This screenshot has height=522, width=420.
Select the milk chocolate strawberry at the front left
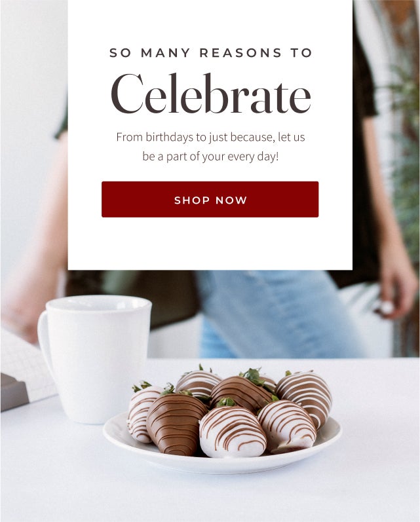point(176,424)
